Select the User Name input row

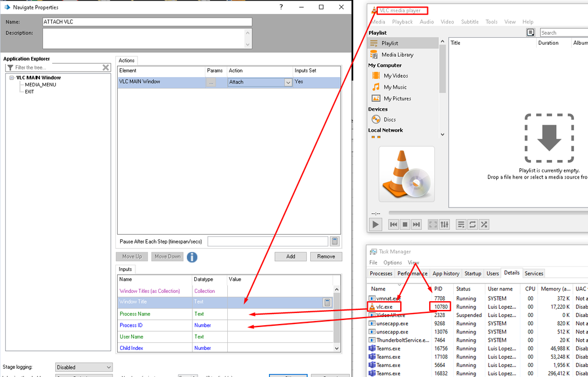[x=225, y=336]
